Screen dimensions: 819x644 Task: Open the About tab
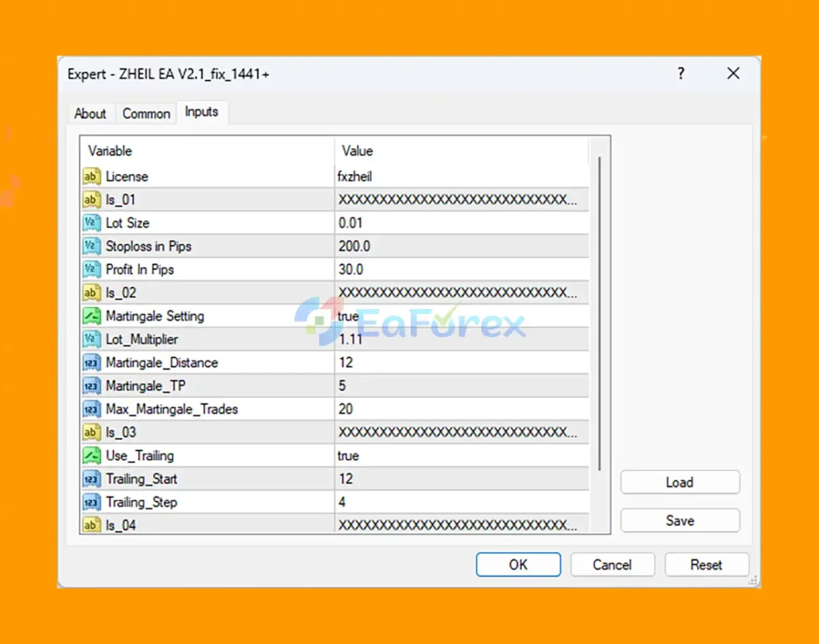click(90, 114)
